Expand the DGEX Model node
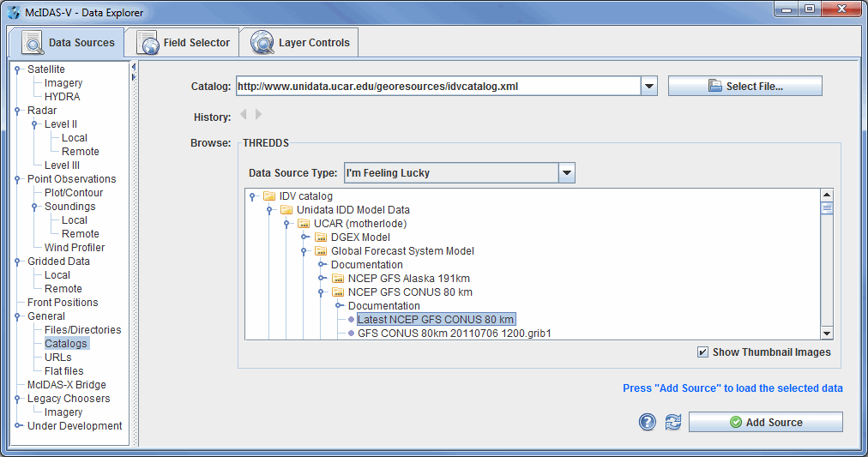This screenshot has width=868, height=457. tap(305, 238)
